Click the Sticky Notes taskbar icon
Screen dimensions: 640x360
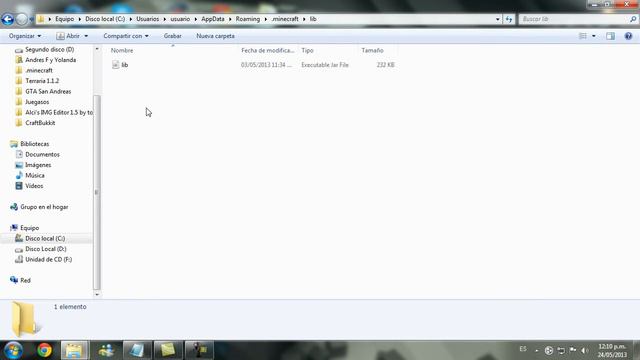click(x=167, y=350)
